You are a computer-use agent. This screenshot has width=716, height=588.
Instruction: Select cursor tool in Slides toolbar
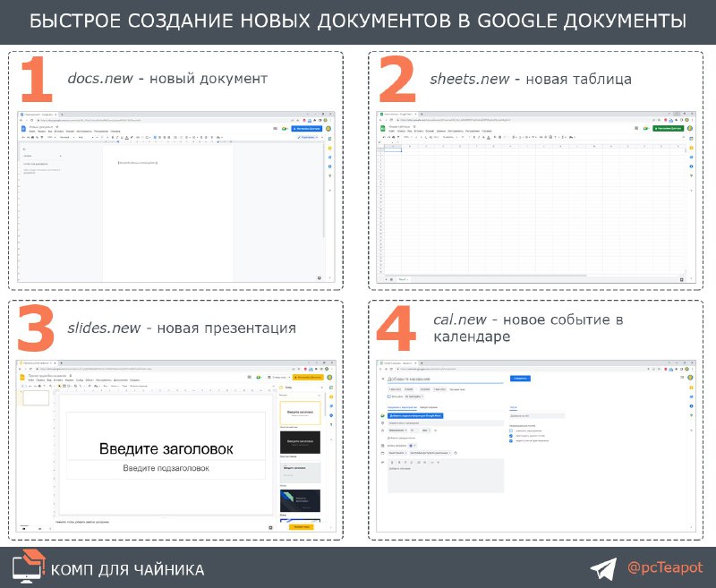59,386
